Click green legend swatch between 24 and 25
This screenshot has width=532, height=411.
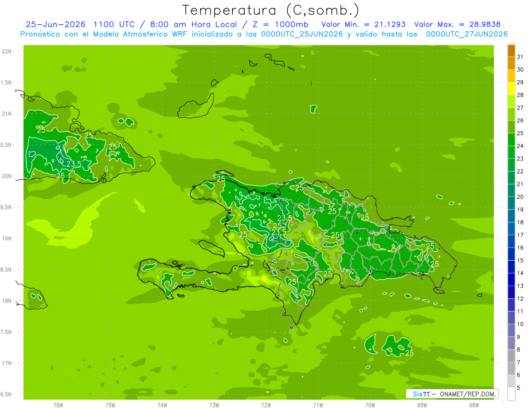[x=511, y=140]
